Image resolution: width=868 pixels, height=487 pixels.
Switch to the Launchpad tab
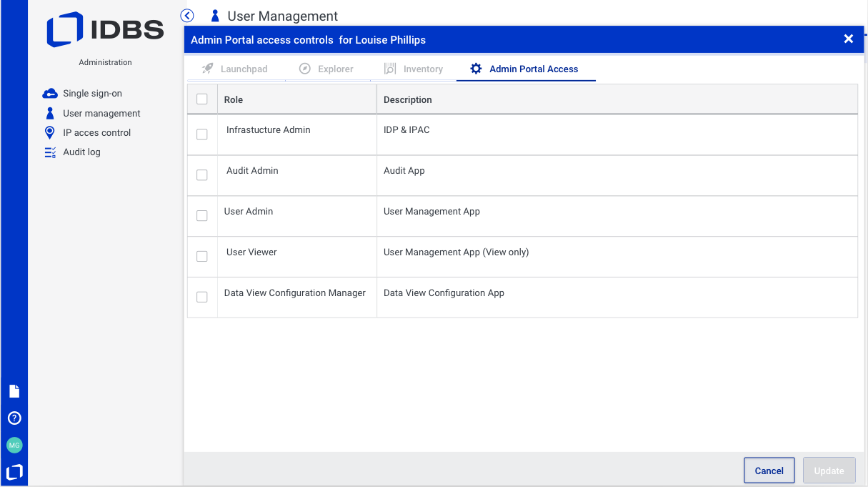[x=235, y=69]
